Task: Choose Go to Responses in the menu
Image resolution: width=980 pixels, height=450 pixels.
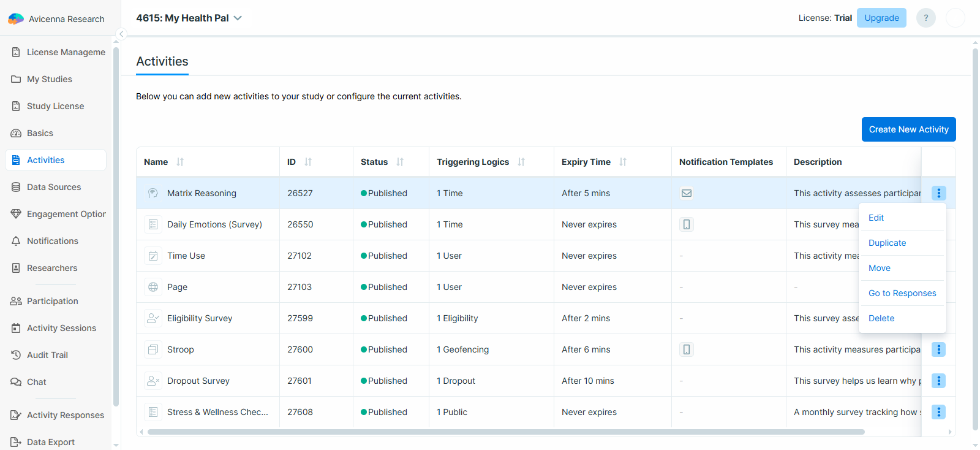Action: point(902,293)
